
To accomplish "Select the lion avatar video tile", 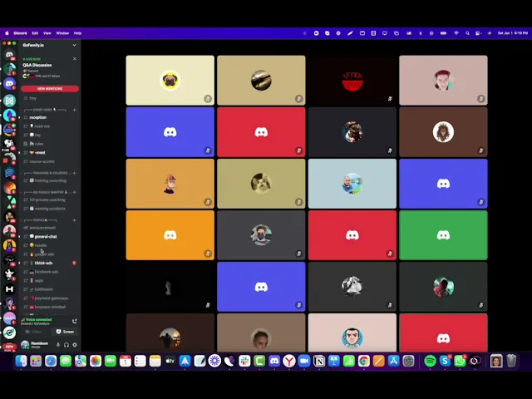I will click(x=443, y=132).
